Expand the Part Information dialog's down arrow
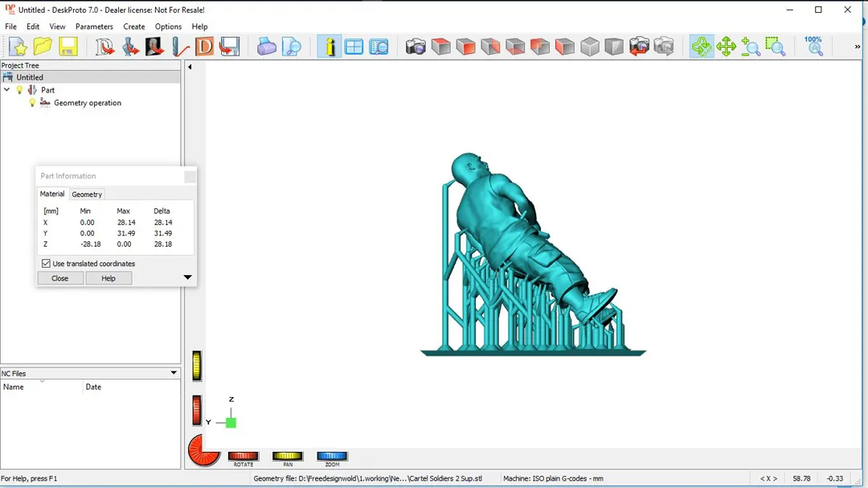868x488 pixels. coord(187,277)
